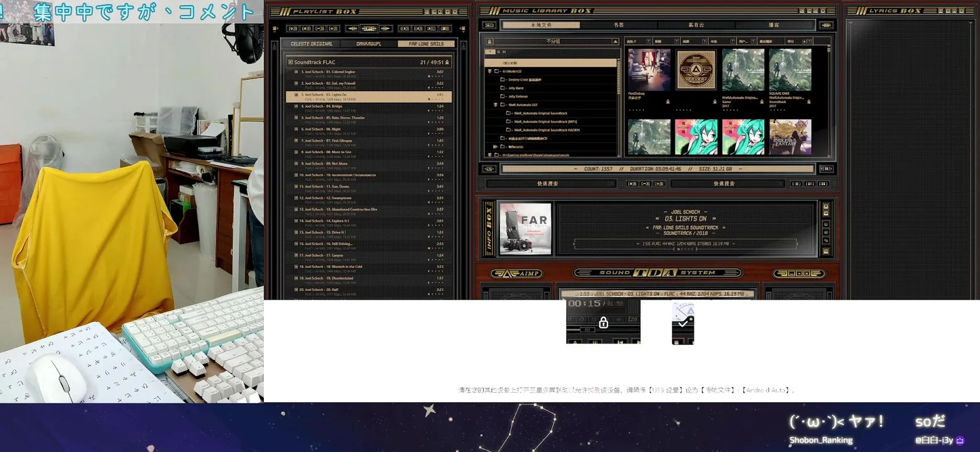Open the AIMP cover placeholder album
The image size is (980, 452).
(x=696, y=70)
